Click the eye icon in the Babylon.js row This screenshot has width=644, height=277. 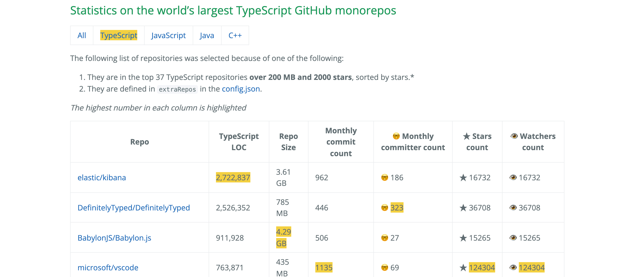(x=513, y=238)
